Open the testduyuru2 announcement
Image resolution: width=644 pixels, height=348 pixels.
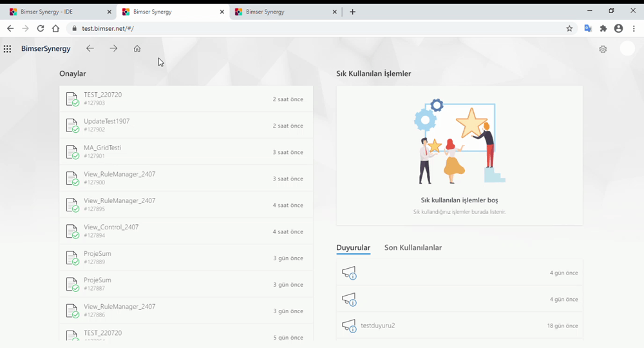pyautogui.click(x=378, y=325)
